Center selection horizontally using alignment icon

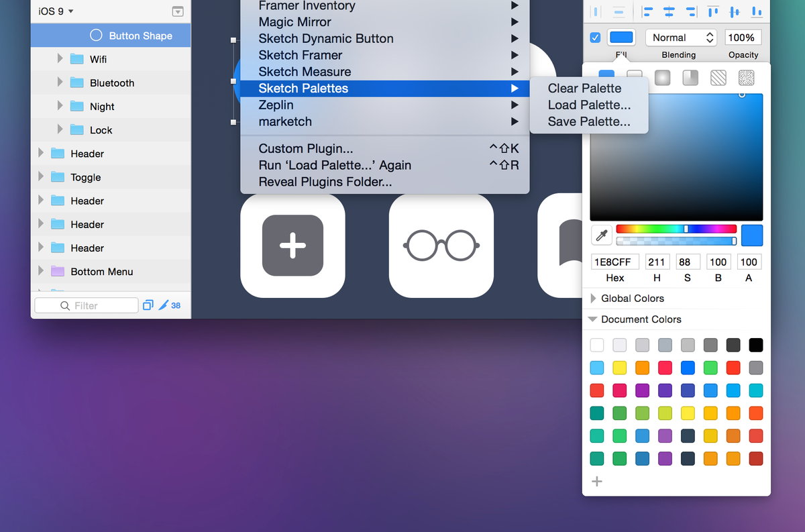669,11
